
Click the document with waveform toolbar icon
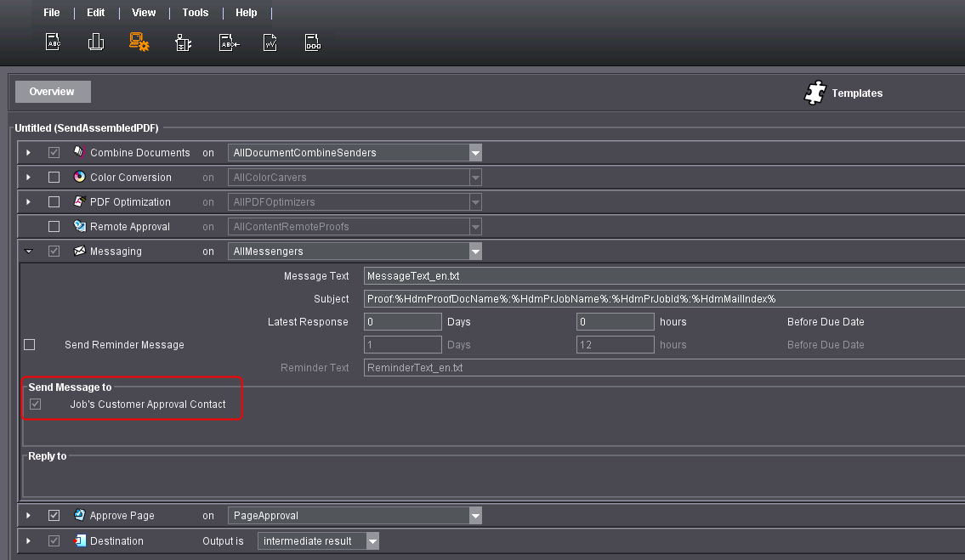click(x=270, y=42)
